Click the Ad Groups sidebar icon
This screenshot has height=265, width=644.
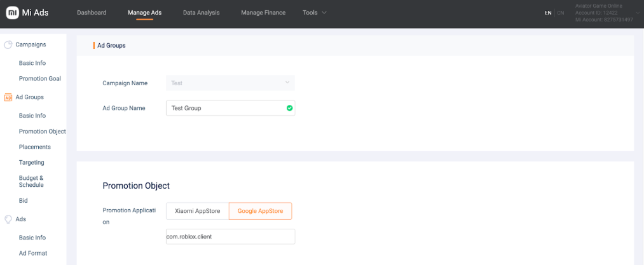8,97
